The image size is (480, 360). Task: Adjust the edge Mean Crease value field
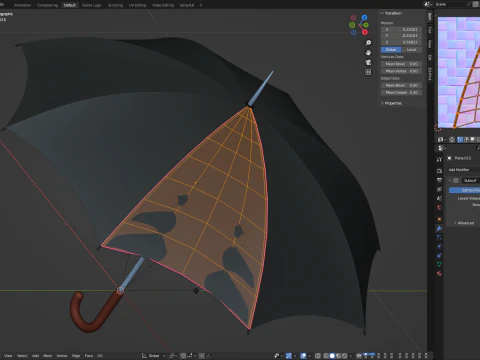click(x=402, y=92)
